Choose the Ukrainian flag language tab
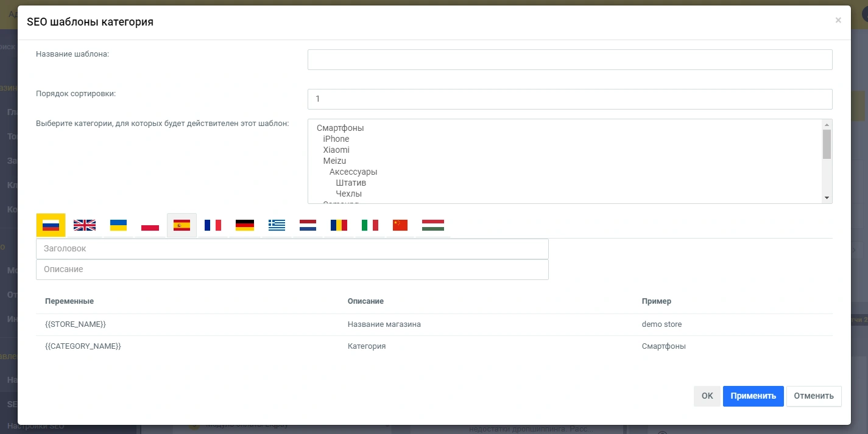 (118, 225)
